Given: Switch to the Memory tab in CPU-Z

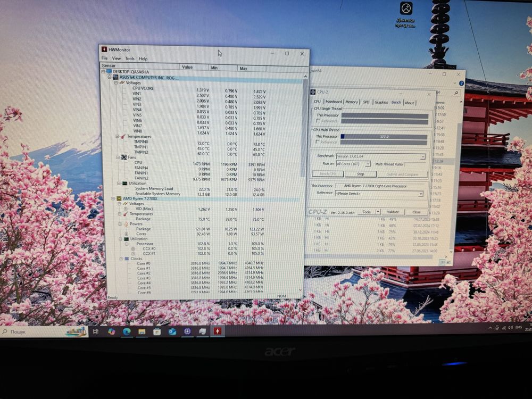Looking at the screenshot, I should (x=352, y=102).
